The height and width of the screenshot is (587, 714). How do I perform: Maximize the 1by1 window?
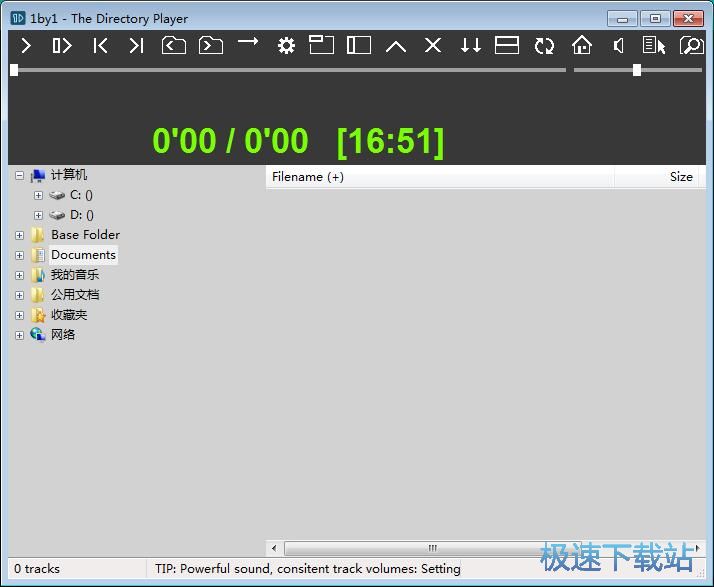coord(655,19)
